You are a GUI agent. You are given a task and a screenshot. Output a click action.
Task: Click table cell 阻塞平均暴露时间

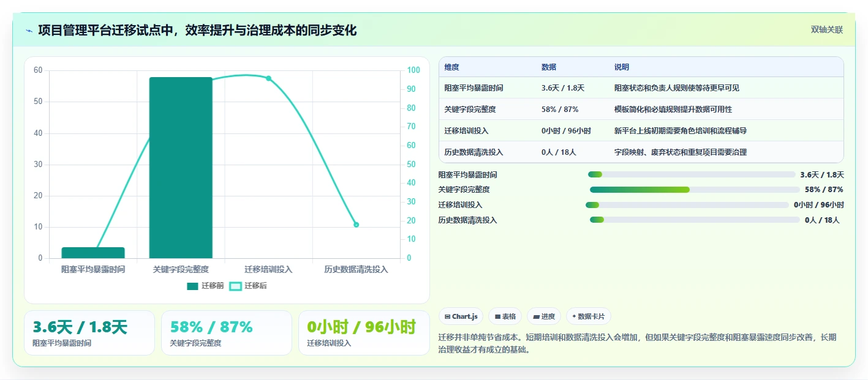(474, 88)
